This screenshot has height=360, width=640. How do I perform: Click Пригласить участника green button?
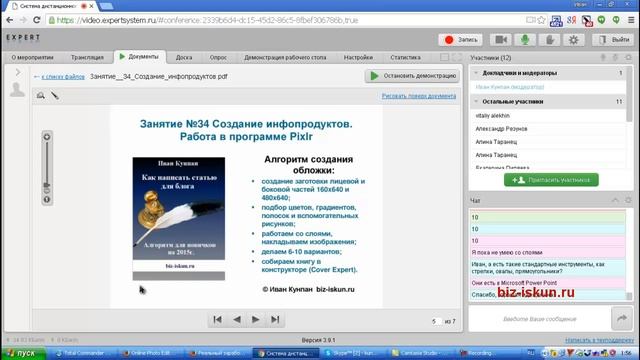[551, 180]
